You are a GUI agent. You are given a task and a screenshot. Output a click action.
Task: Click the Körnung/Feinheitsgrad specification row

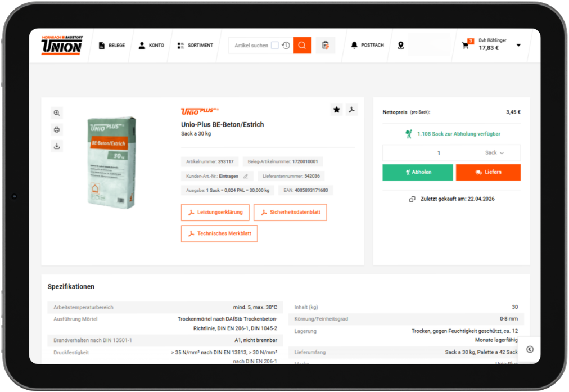pos(406,319)
